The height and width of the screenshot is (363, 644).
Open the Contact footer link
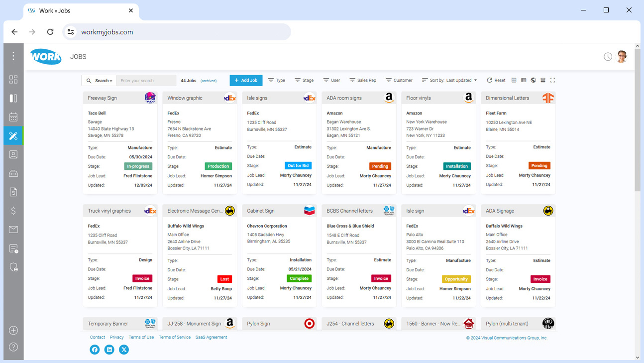98,337
